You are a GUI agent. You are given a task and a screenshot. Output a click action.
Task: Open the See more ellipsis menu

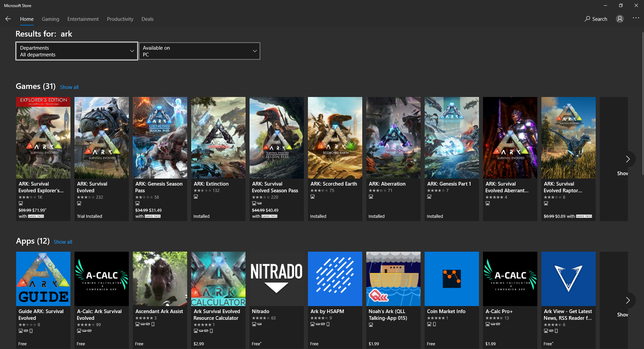pos(636,18)
